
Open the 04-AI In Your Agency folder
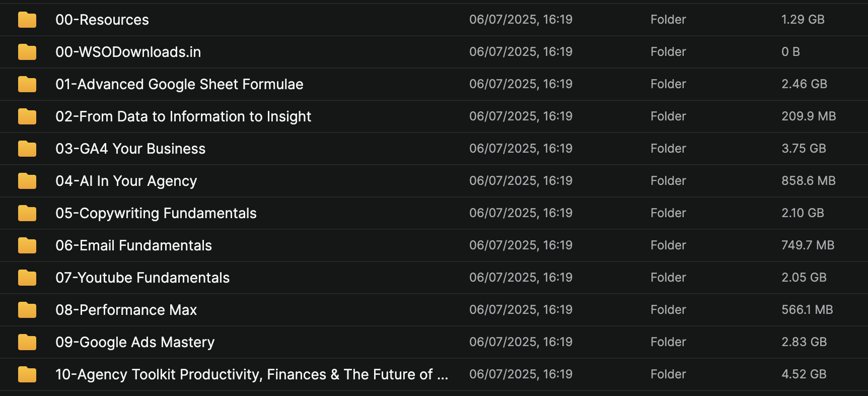pos(126,181)
